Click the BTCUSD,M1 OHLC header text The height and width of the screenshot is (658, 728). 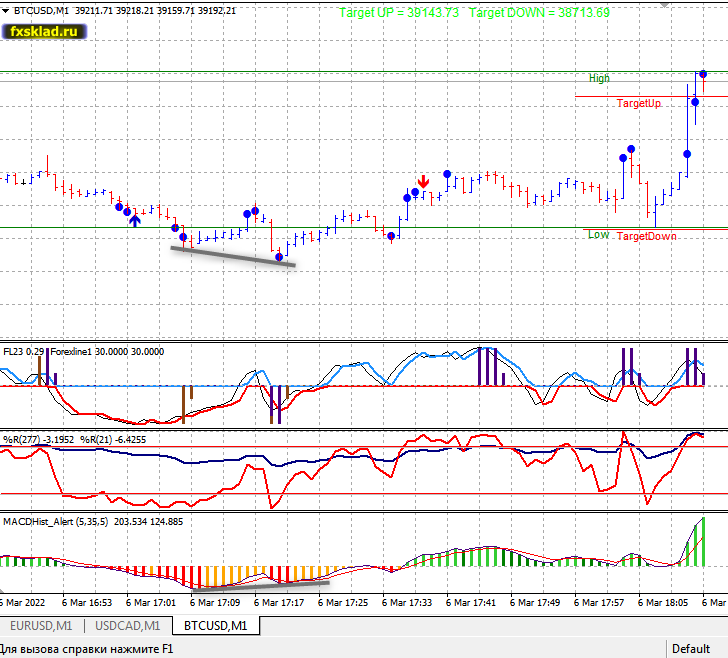pos(124,10)
